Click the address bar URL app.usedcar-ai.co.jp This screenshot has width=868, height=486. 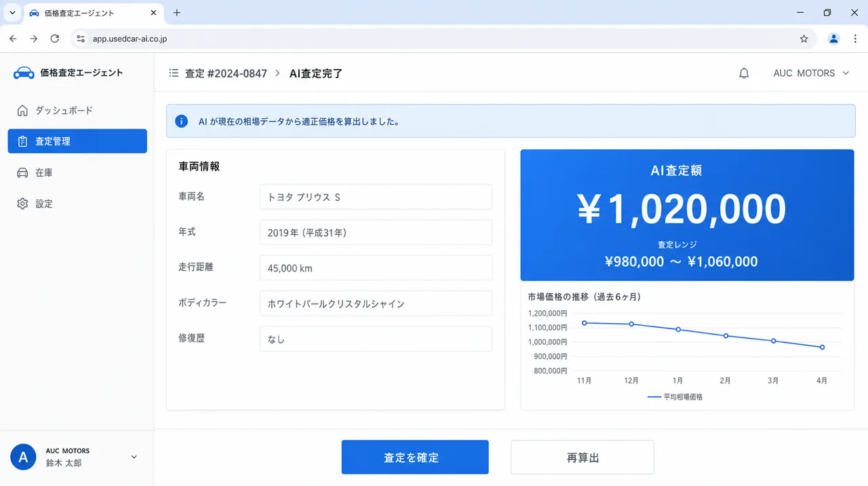coord(130,39)
